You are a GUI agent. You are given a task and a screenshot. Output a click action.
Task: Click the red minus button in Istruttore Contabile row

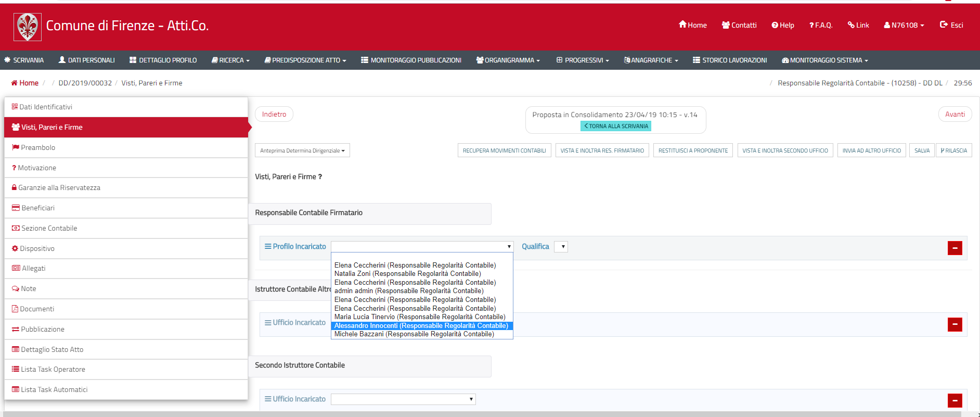[955, 325]
